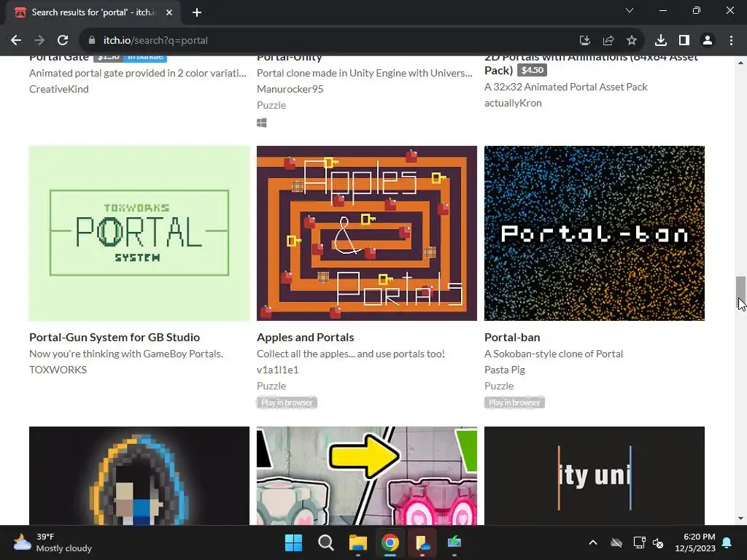This screenshot has width=747, height=560.
Task: Visit the Manurocker95 author page
Action: 290,89
